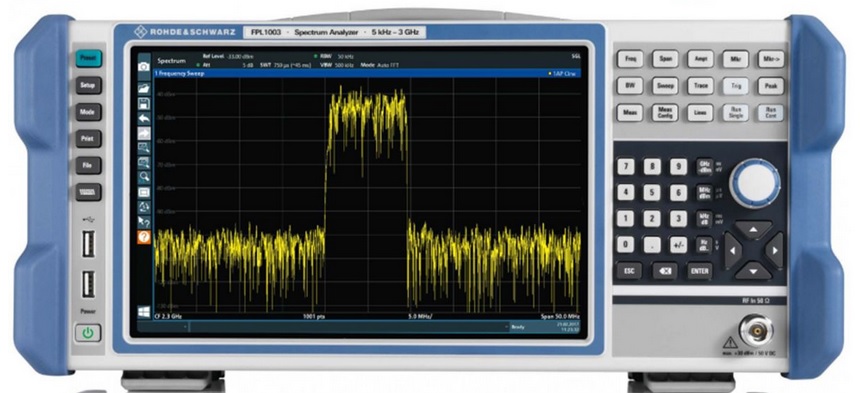The image size is (865, 393).
Task: Click the backspace key on keypad
Action: (665, 271)
